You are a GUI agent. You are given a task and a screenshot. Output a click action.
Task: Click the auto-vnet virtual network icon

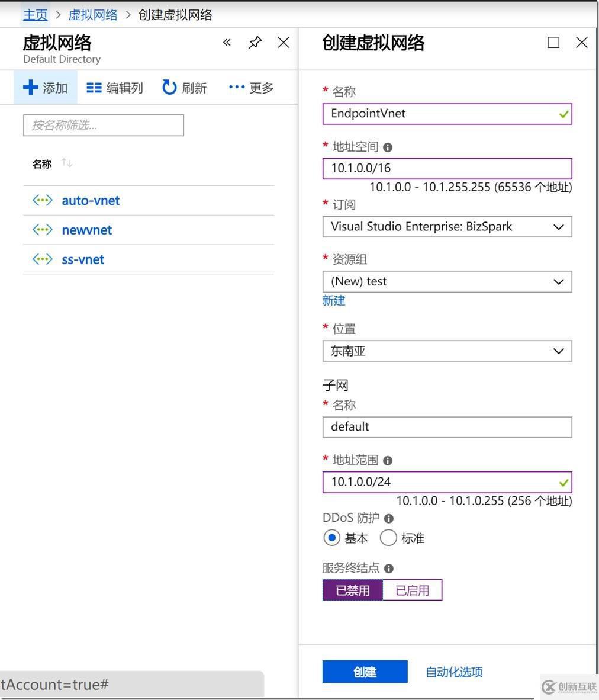click(x=41, y=200)
